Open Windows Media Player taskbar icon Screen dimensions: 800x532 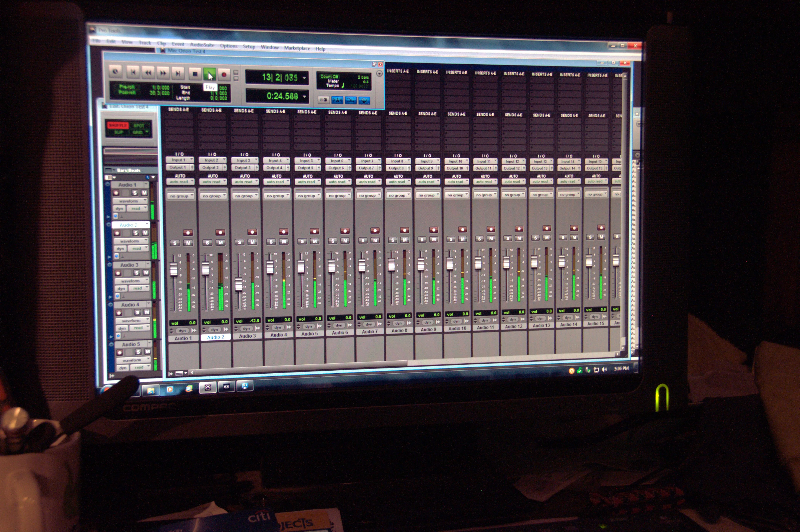click(x=170, y=390)
